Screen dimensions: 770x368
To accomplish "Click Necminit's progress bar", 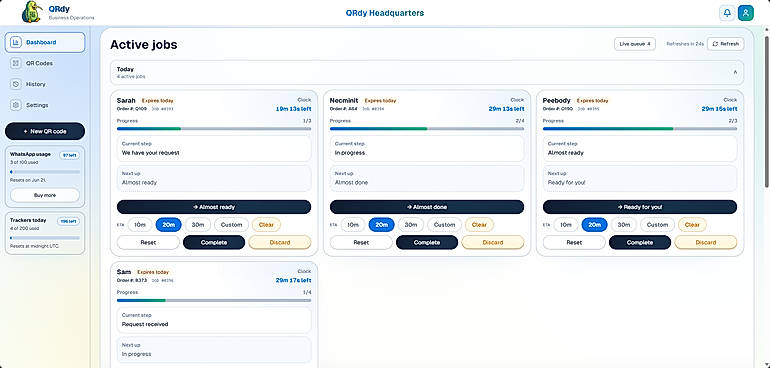I will coord(427,129).
